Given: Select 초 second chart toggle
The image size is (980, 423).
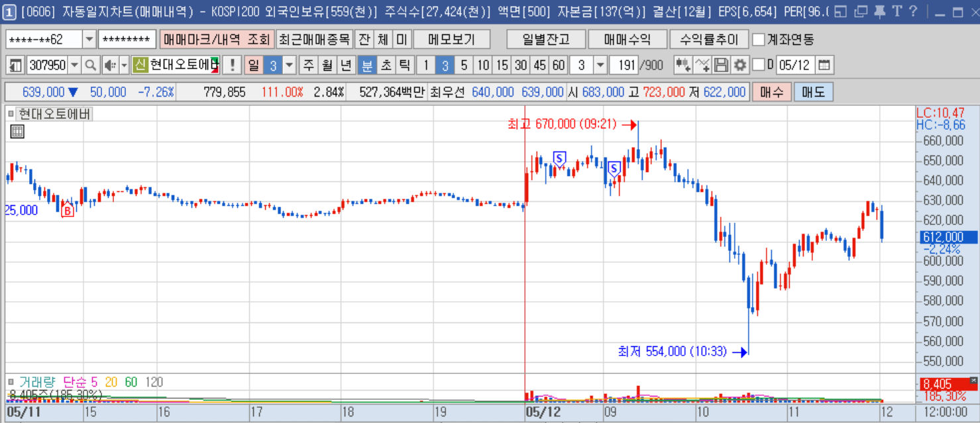Looking at the screenshot, I should coord(386,65).
